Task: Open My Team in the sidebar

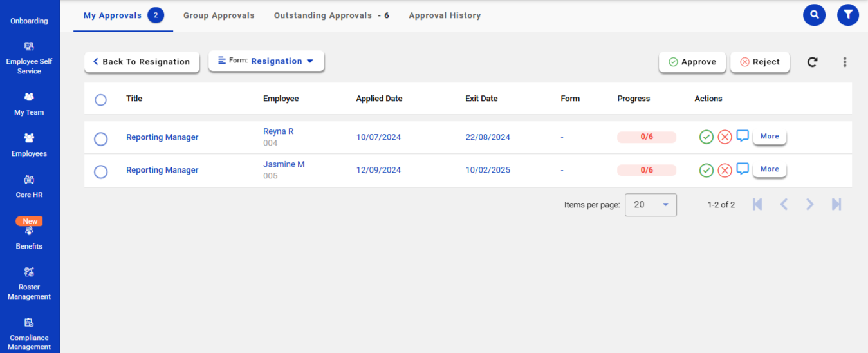Action: tap(29, 104)
